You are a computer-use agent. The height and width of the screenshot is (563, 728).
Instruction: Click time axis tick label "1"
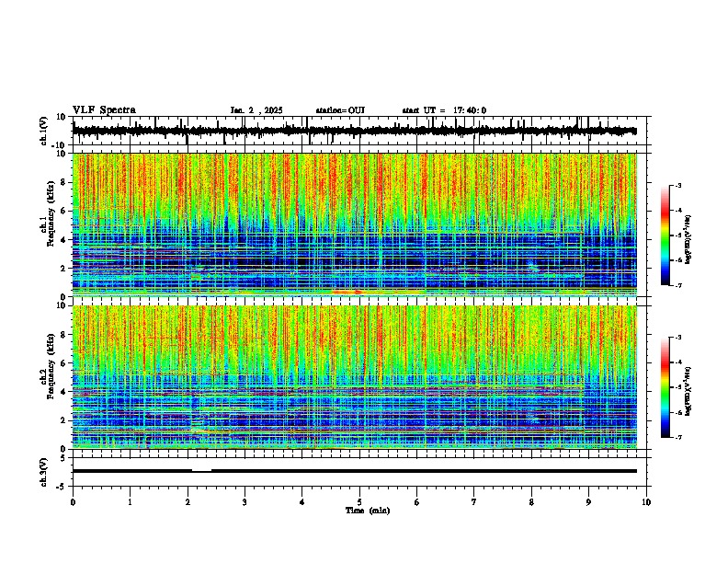click(x=130, y=502)
